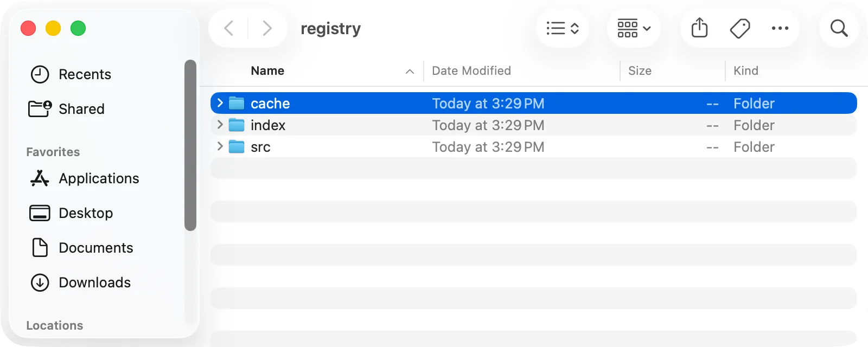
Task: Go forward to the next folder
Action: pyautogui.click(x=267, y=28)
